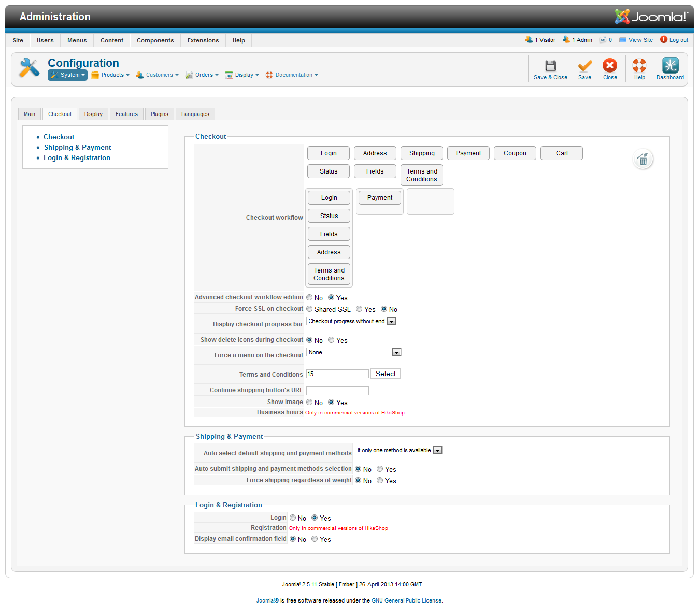Image resolution: width=699 pixels, height=616 pixels.
Task: Click the Orders icon
Action: coord(189,75)
